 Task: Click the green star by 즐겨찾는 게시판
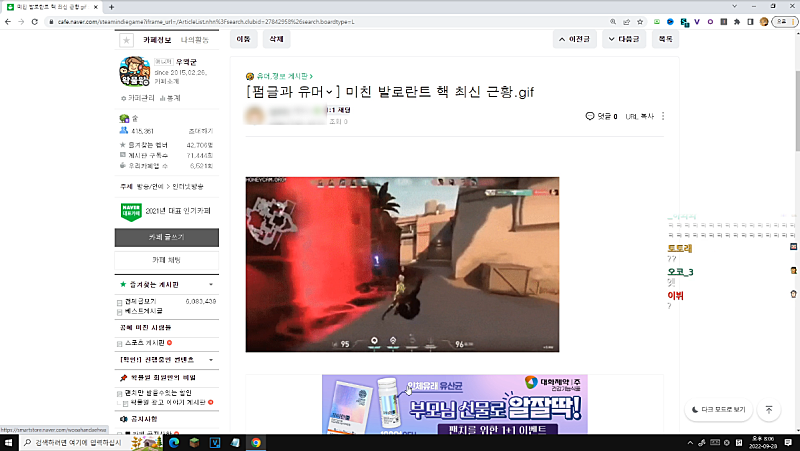pyautogui.click(x=123, y=284)
